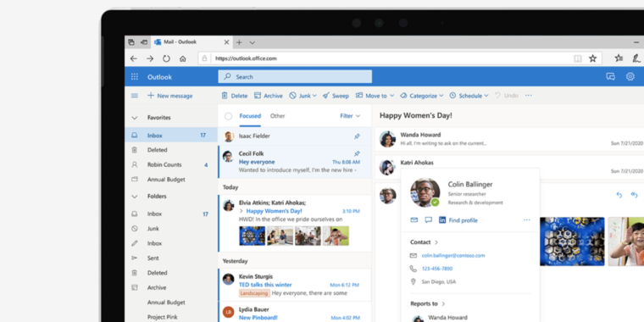Open more options ellipsis in contact card
The height and width of the screenshot is (322, 644).
(x=527, y=220)
